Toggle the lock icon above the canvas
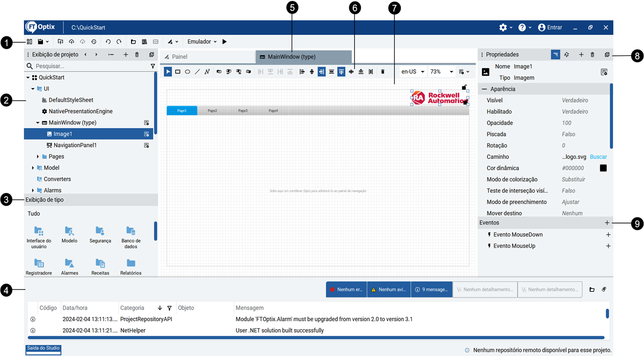Image resolution: width=644 pixels, height=356 pixels. click(464, 86)
